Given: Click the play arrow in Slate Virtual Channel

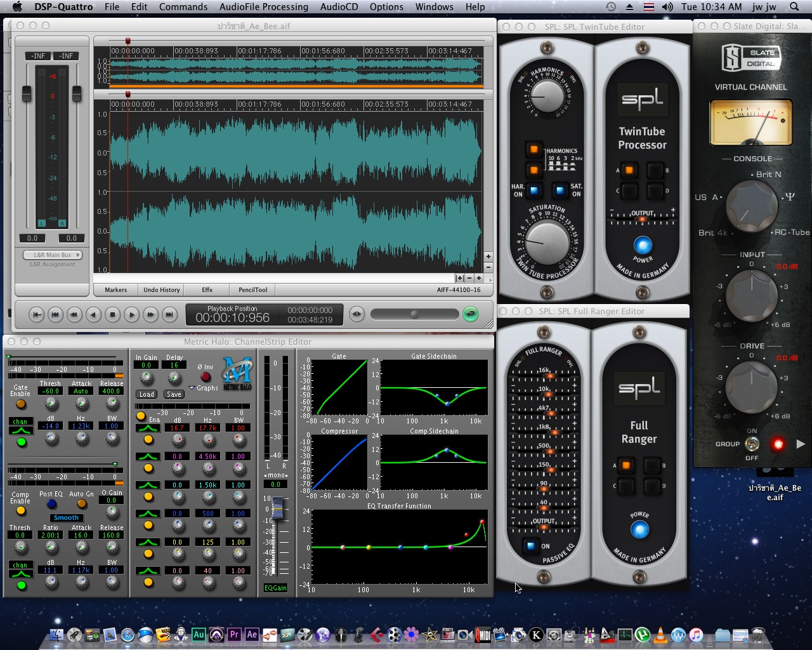Looking at the screenshot, I should 801,444.
